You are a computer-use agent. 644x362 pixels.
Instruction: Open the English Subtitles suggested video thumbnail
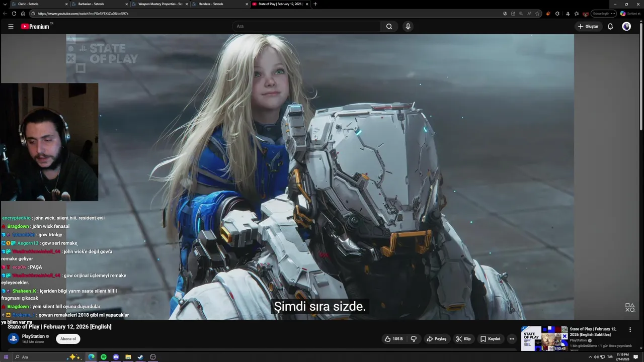click(x=544, y=338)
